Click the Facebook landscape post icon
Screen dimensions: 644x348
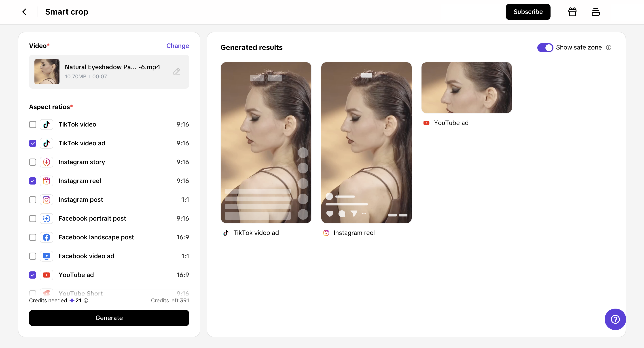click(47, 237)
